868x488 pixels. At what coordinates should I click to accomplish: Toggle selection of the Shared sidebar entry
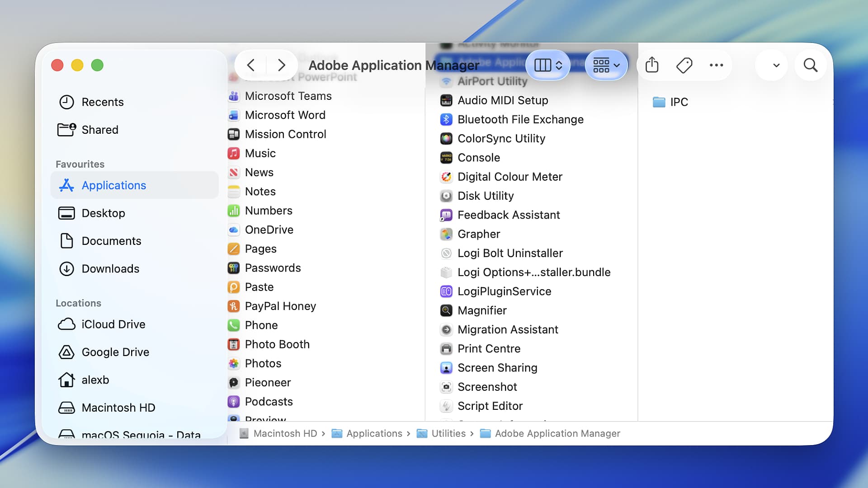[x=99, y=130]
